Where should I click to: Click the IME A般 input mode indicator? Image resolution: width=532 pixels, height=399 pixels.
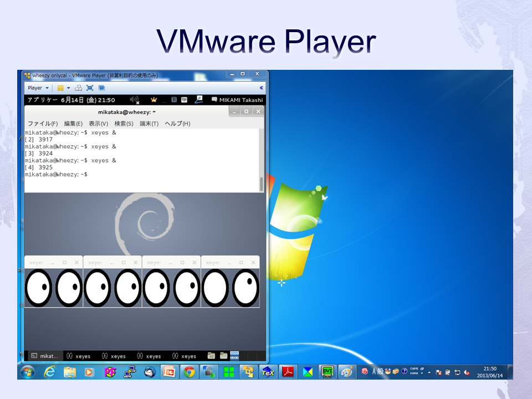[x=377, y=371]
